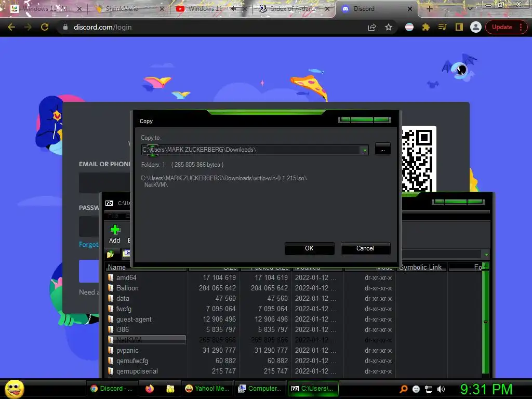Open a new browser tab

click(430, 9)
